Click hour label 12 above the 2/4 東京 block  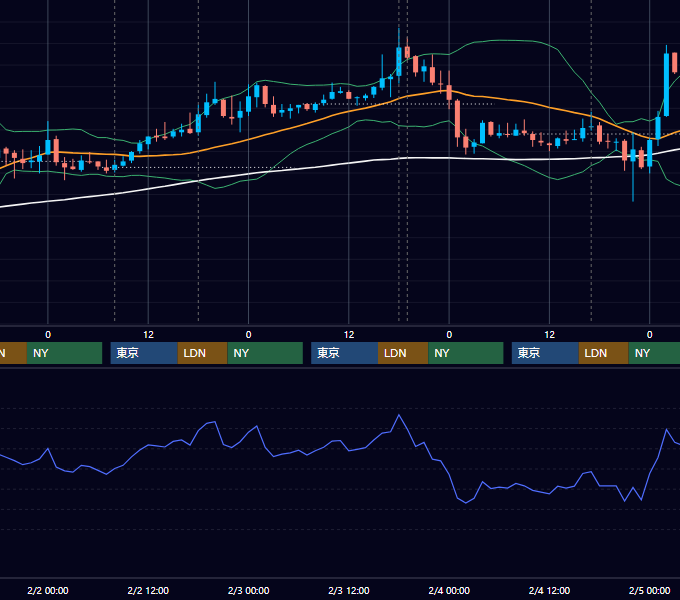click(549, 335)
